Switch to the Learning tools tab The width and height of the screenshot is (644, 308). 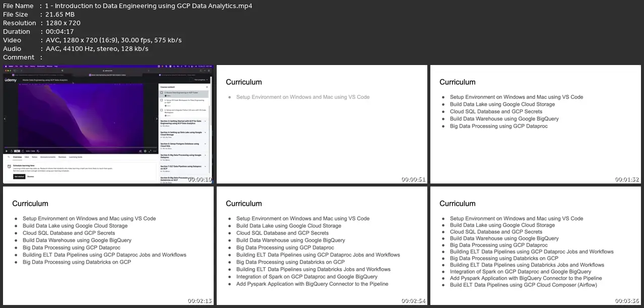[x=76, y=157]
